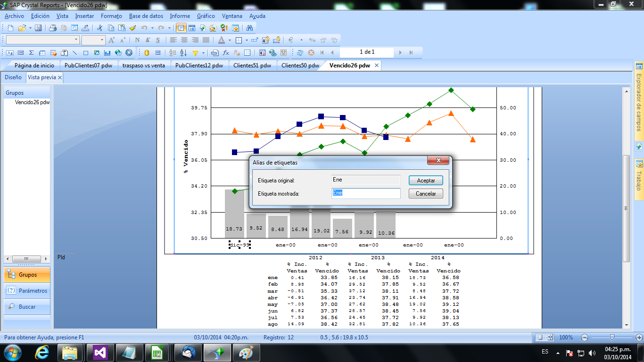Click the Record Sort Expert A-Z icon
Image resolution: width=644 pixels, height=362 pixels.
183,53
